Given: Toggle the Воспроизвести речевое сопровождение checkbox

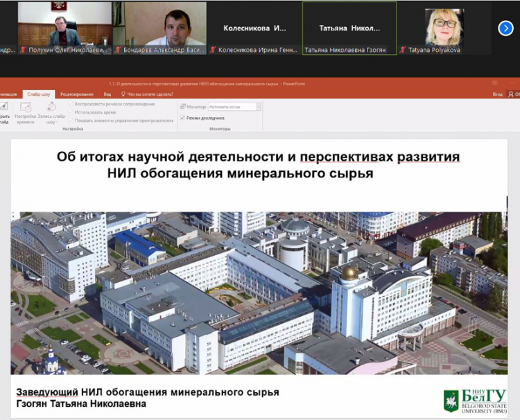Looking at the screenshot, I should (x=71, y=104).
